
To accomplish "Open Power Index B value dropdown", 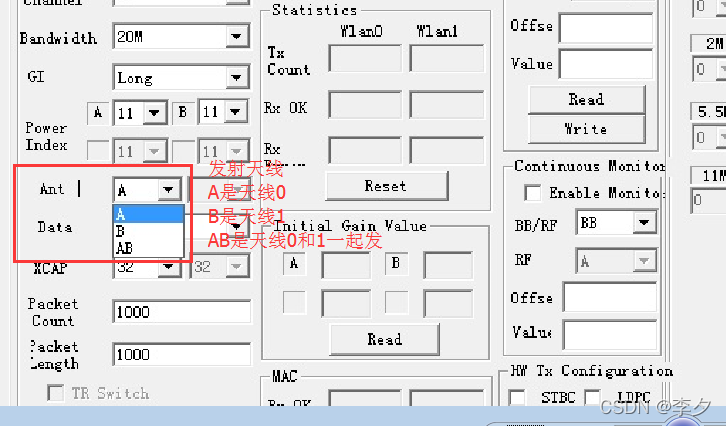I will [236, 112].
